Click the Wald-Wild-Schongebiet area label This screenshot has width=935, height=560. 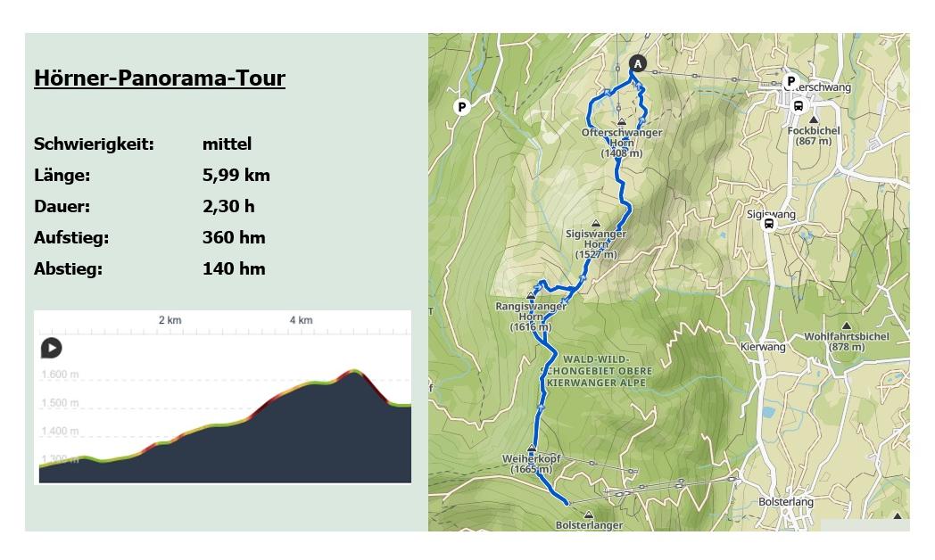pos(596,371)
